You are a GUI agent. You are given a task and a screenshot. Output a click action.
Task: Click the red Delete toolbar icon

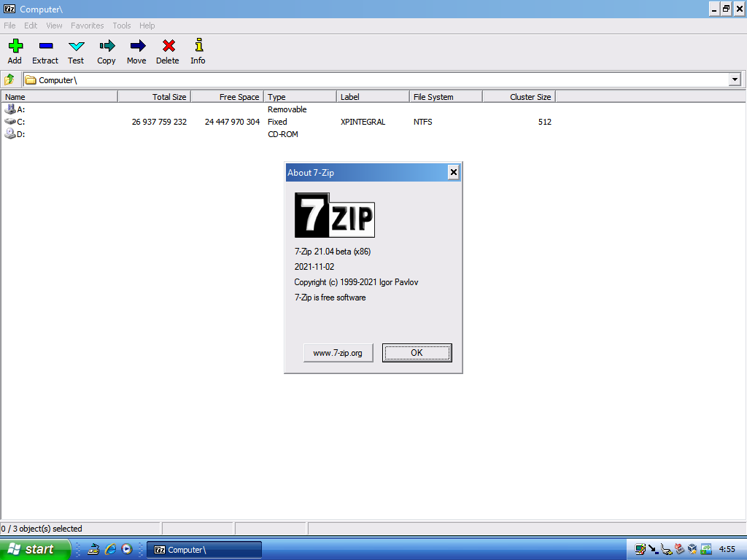[169, 46]
